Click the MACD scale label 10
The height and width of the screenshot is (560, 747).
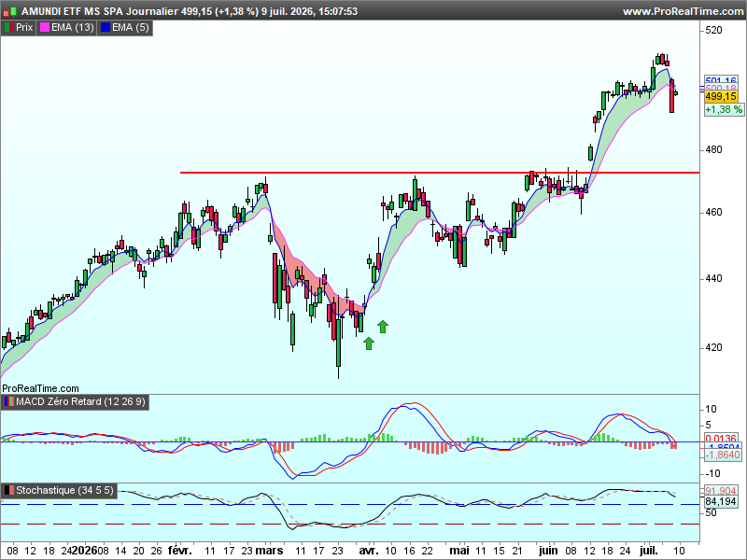pos(711,410)
